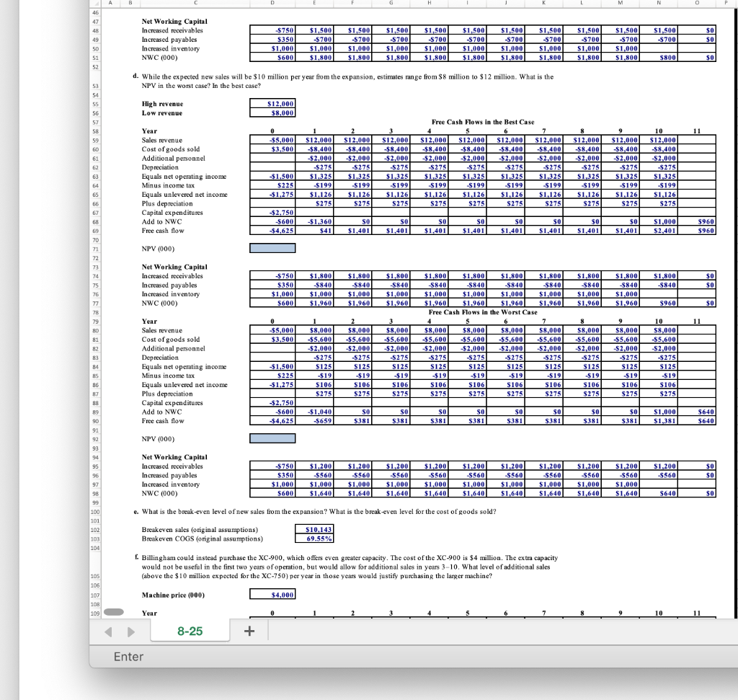The height and width of the screenshot is (700, 738).
Task: Click 'Equals unlevered net income' label in row 65
Action: (x=184, y=195)
